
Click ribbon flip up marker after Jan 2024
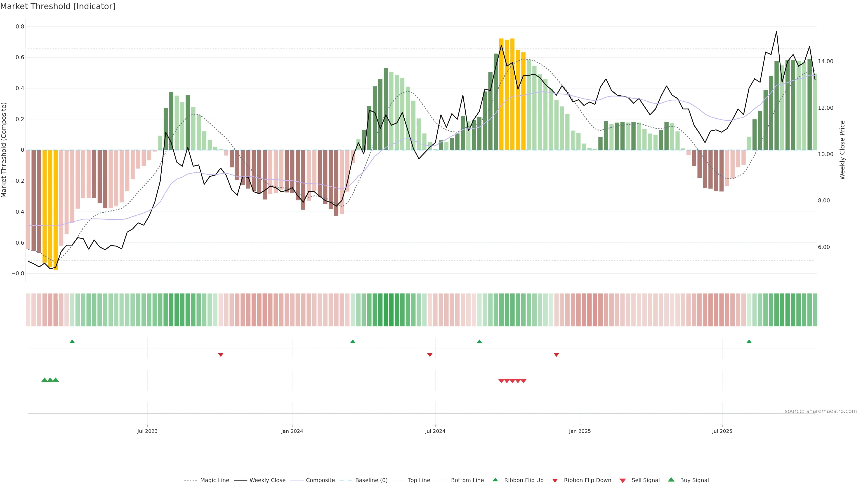tap(353, 342)
